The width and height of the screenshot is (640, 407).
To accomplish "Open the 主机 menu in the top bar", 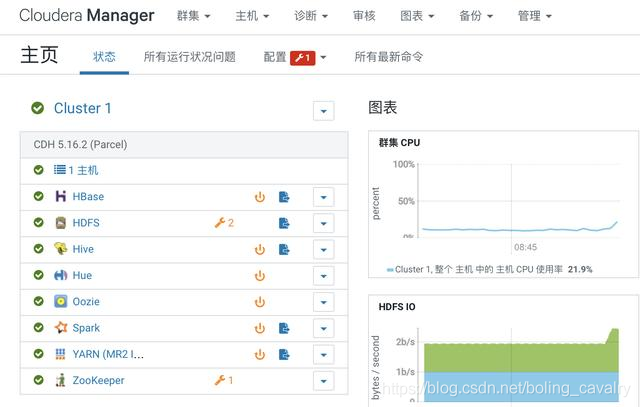I will pos(252,16).
